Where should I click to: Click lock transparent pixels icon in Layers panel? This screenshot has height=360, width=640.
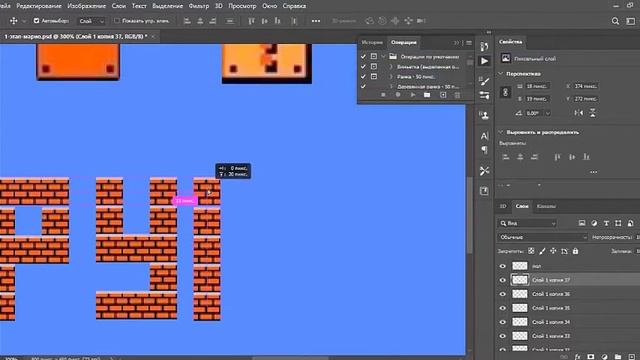(x=531, y=251)
